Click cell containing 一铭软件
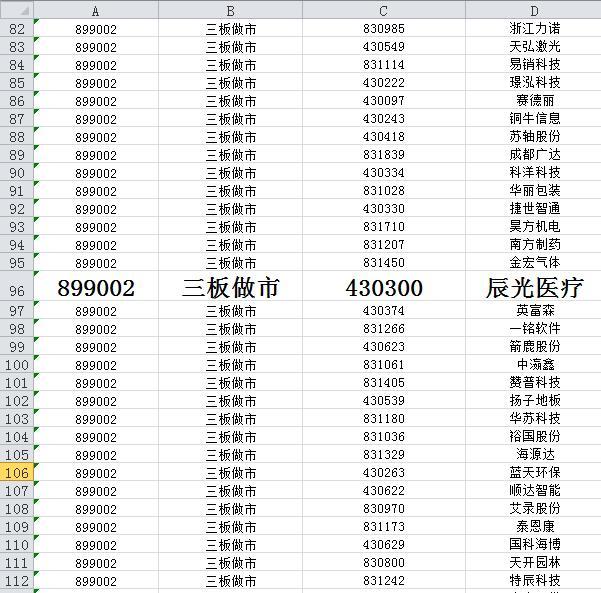 coord(534,328)
